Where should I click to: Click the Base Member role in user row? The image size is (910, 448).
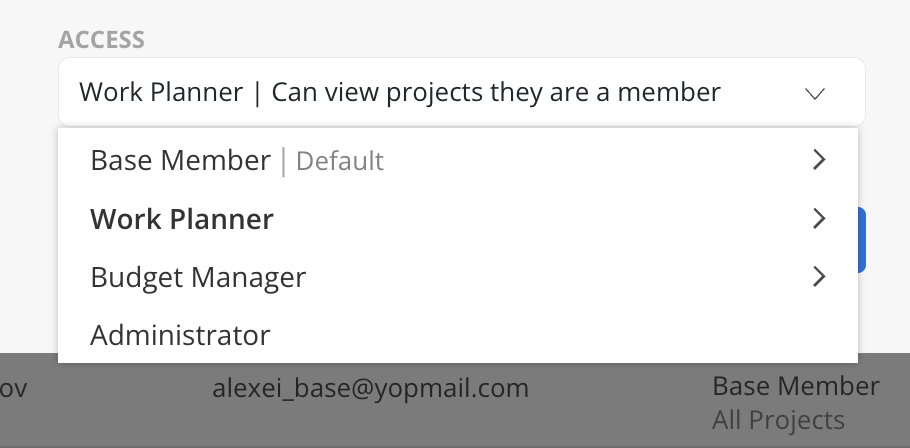click(x=796, y=386)
